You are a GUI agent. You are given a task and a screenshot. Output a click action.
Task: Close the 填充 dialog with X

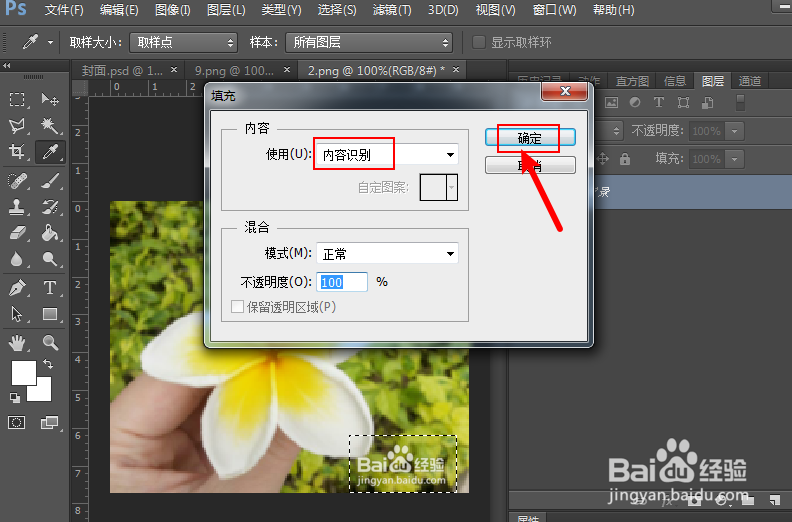565,91
